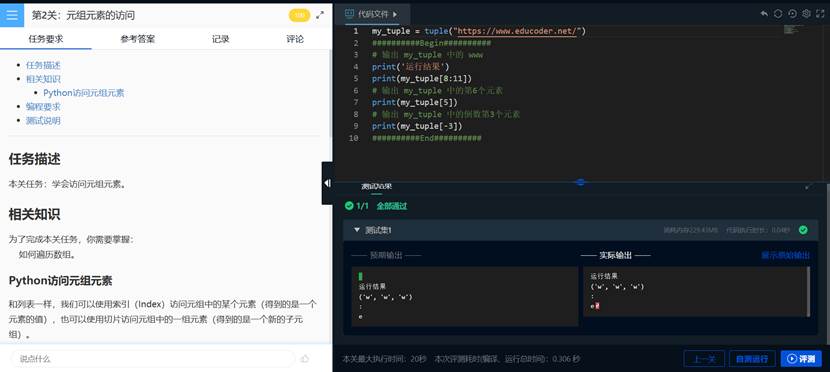
Task: Click the 任务描述 heading
Action: point(34,159)
